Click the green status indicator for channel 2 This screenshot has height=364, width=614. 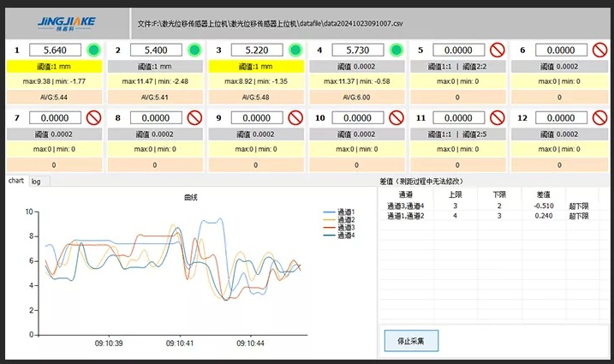194,51
